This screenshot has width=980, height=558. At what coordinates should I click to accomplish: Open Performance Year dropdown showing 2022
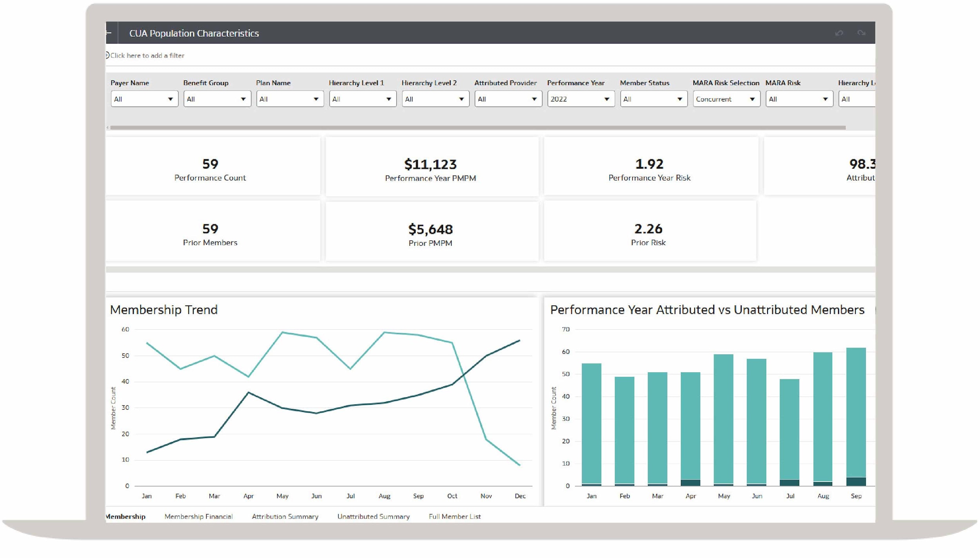pos(581,99)
